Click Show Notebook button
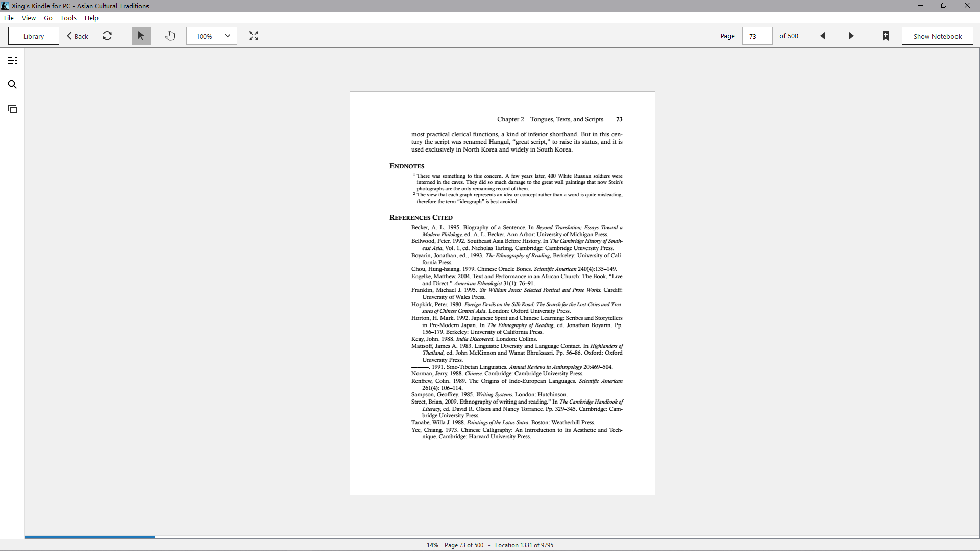Viewport: 980px width, 551px height. point(937,36)
